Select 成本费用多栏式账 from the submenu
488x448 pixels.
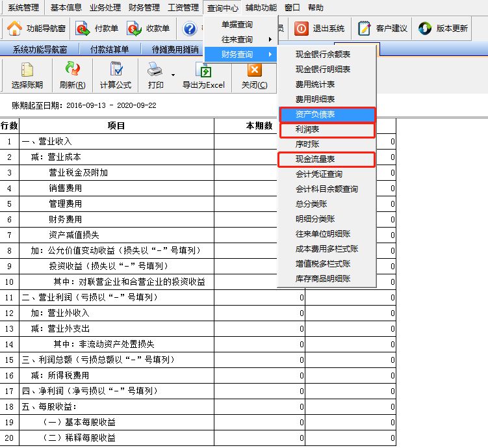(x=327, y=248)
